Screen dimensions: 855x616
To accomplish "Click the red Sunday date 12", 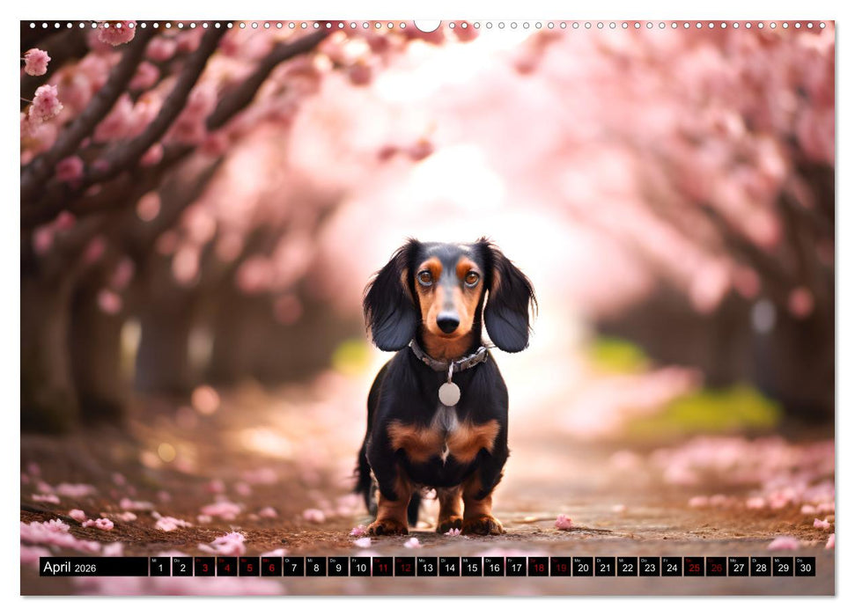I will point(405,567).
